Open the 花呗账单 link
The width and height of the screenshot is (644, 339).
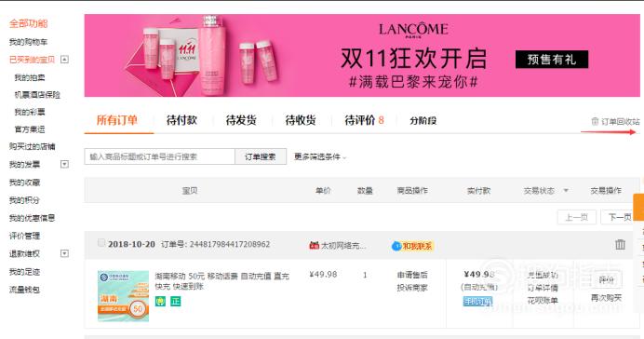coord(543,301)
